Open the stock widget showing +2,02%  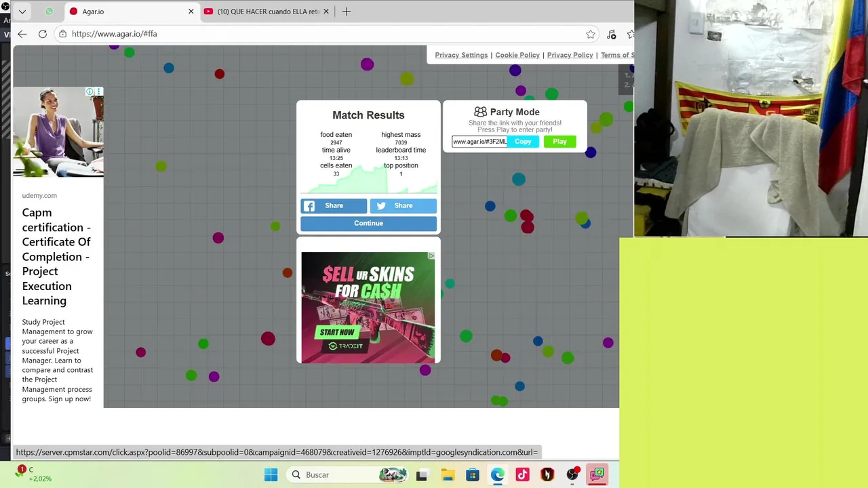tap(33, 474)
